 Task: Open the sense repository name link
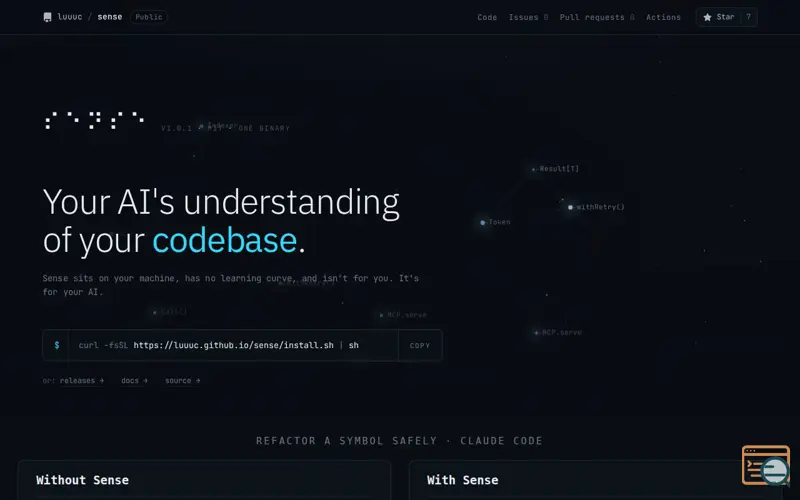tap(110, 17)
